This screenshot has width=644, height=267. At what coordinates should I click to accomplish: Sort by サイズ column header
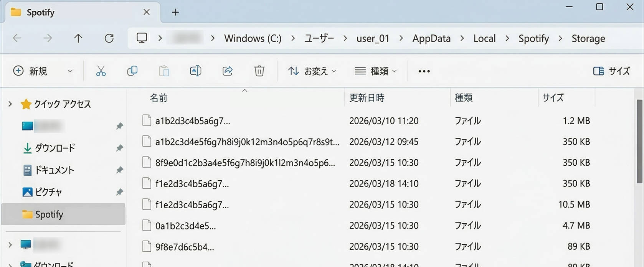click(x=553, y=98)
